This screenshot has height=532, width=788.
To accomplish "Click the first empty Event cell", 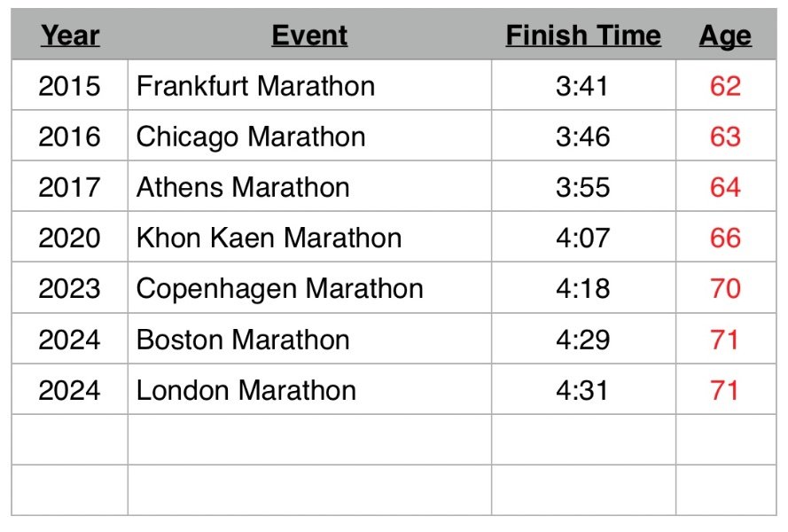I will pos(309,440).
